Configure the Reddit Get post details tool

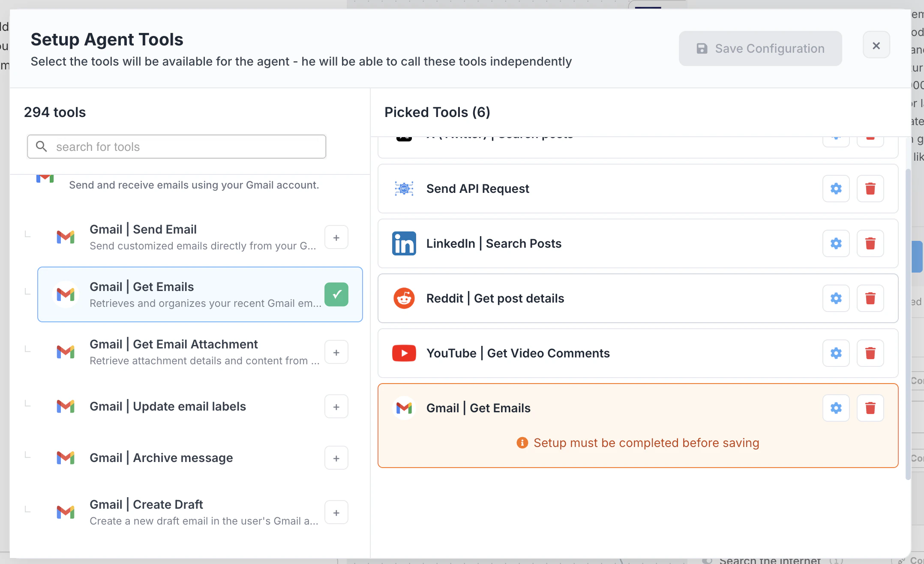[836, 298]
